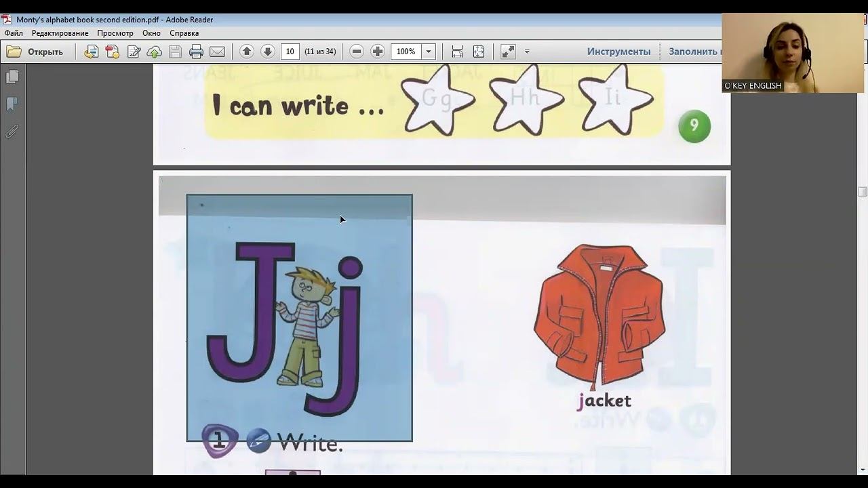
Task: Click the Открыть open-file button
Action: (35, 52)
